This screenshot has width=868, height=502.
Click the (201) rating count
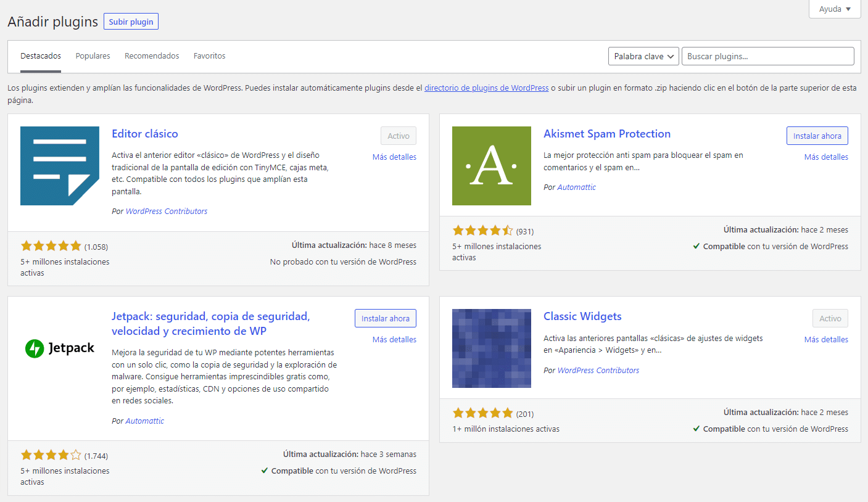point(525,414)
